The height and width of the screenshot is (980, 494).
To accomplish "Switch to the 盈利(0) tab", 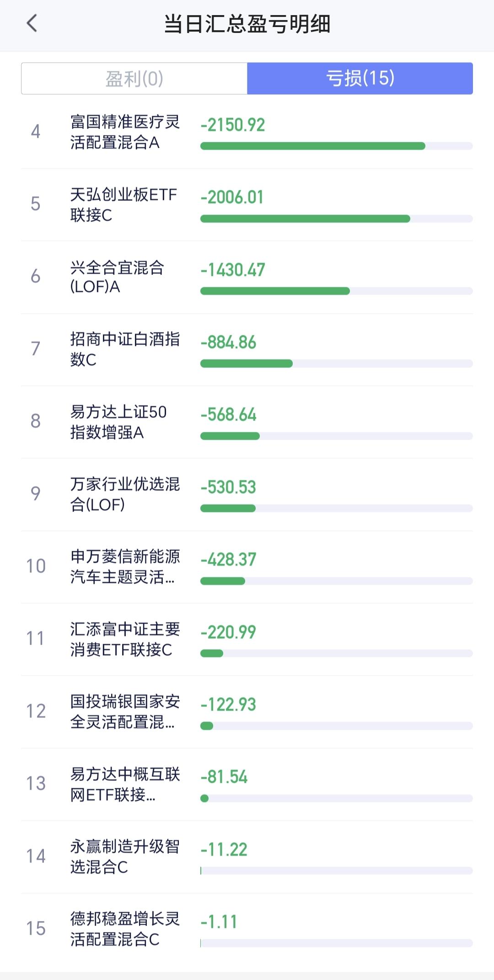I will (x=134, y=79).
